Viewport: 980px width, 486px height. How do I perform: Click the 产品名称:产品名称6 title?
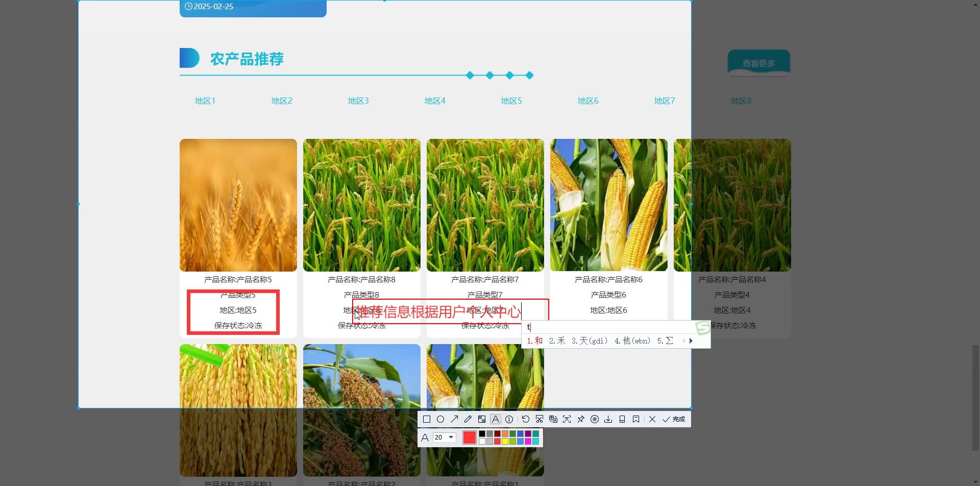pyautogui.click(x=608, y=280)
